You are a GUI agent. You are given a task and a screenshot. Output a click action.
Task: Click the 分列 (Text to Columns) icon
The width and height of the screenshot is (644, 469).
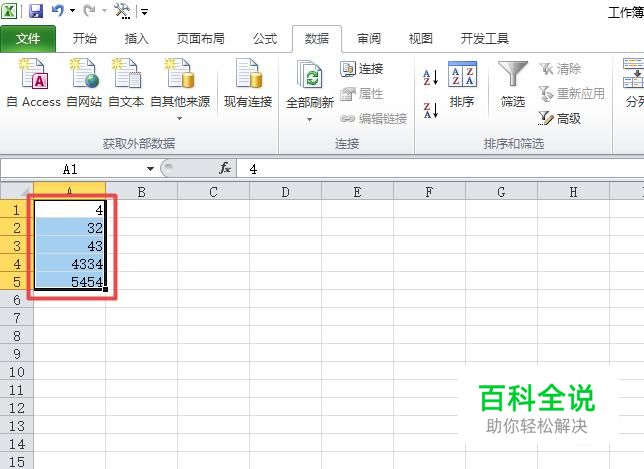coord(633,84)
